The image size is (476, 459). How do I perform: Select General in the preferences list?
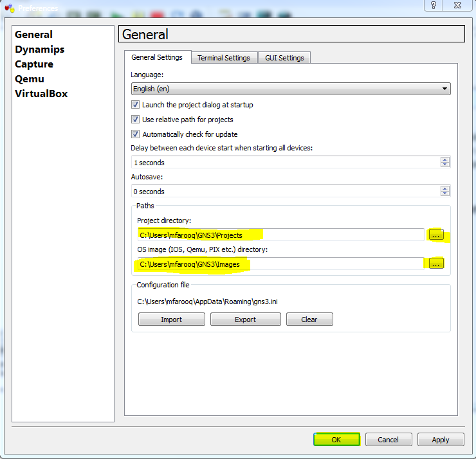33,35
